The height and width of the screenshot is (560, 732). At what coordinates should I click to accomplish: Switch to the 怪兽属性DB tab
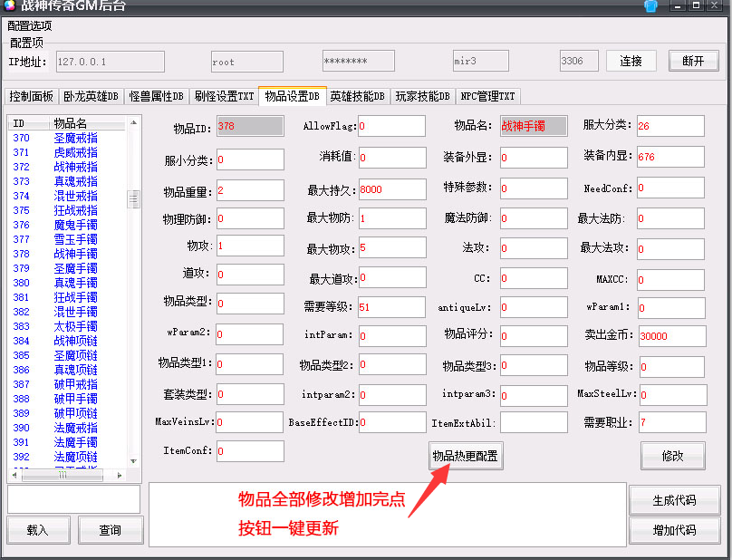[x=156, y=96]
